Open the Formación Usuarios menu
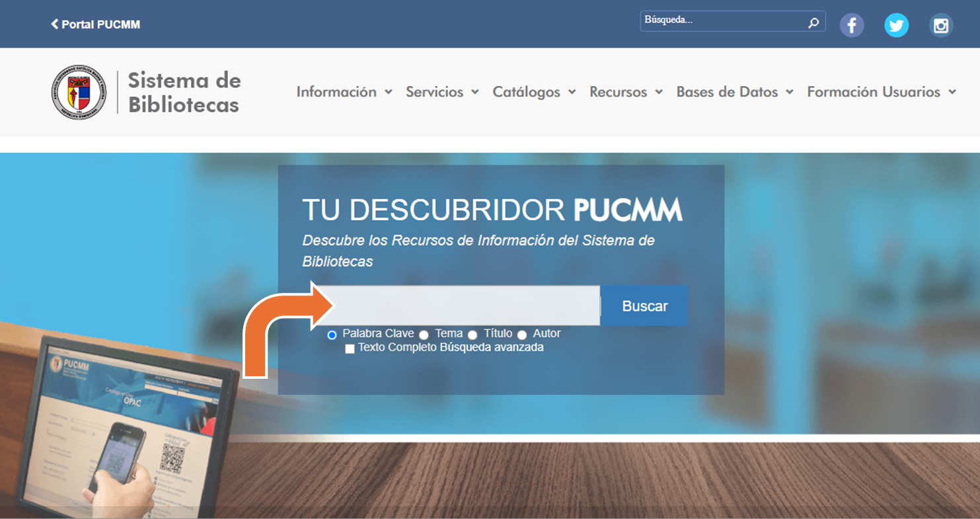The height and width of the screenshot is (519, 980). click(x=874, y=92)
